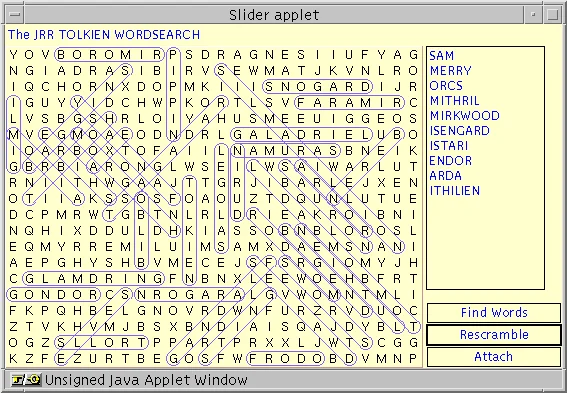Click the circled word SNOGARD in grid
This screenshot has height=393, width=567.
click(317, 87)
